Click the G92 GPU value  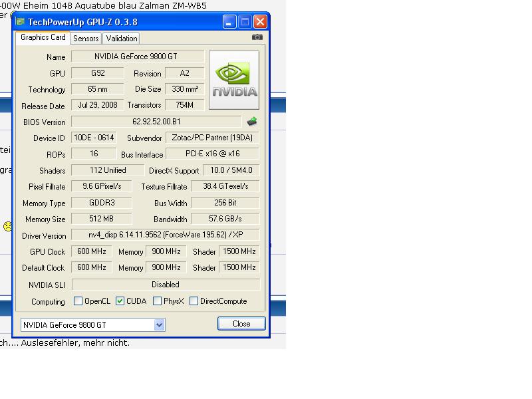coord(98,73)
